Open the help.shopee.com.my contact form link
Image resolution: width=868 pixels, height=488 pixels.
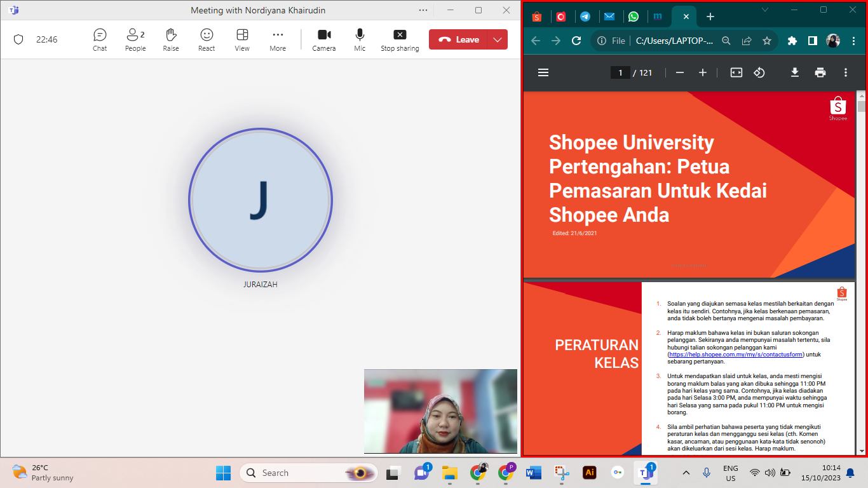pos(736,355)
